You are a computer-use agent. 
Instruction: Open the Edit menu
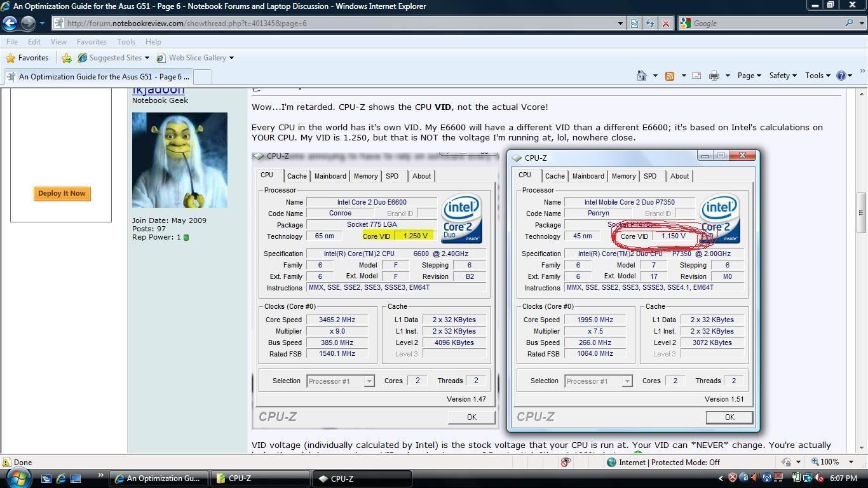(34, 42)
